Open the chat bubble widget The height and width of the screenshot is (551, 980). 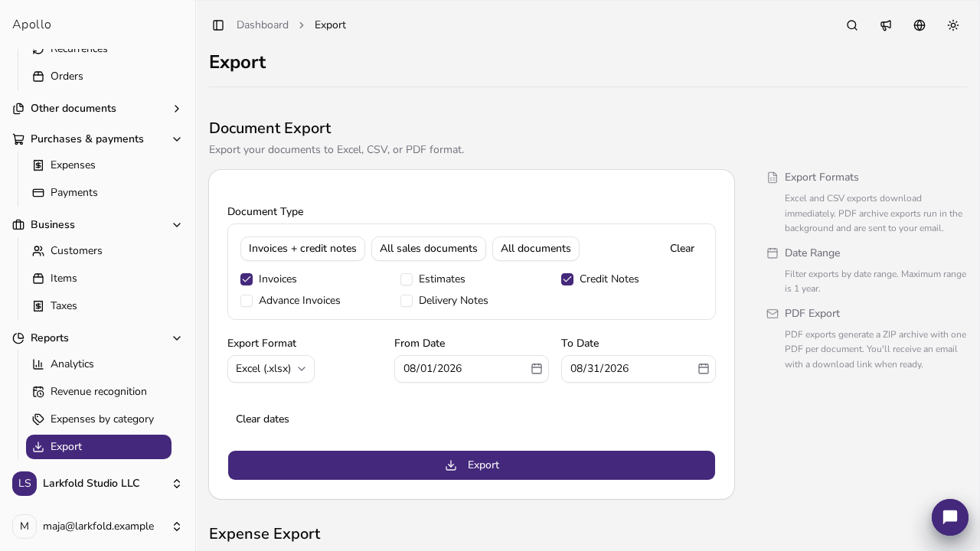pyautogui.click(x=950, y=517)
